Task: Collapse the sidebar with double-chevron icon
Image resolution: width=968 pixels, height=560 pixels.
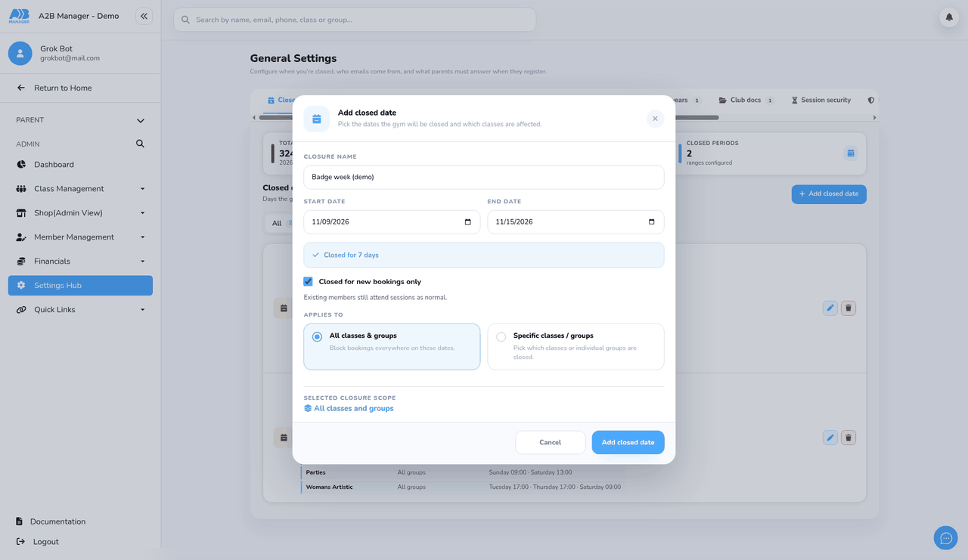Action: [x=144, y=16]
